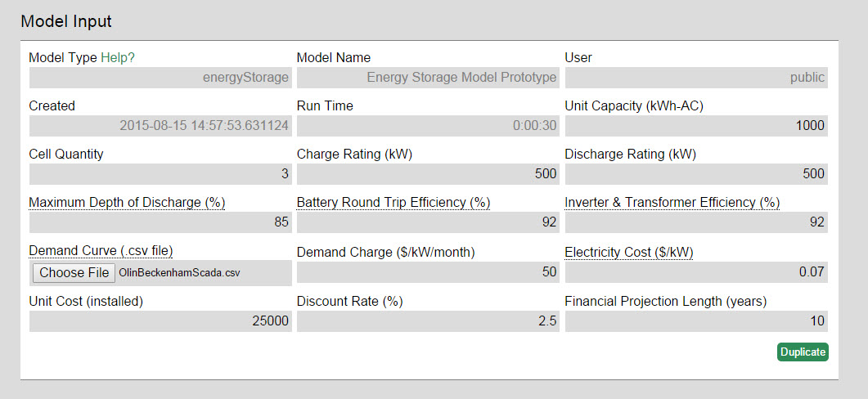868x399 pixels.
Task: Edit Inverter & Transformer Efficiency field
Action: point(696,222)
